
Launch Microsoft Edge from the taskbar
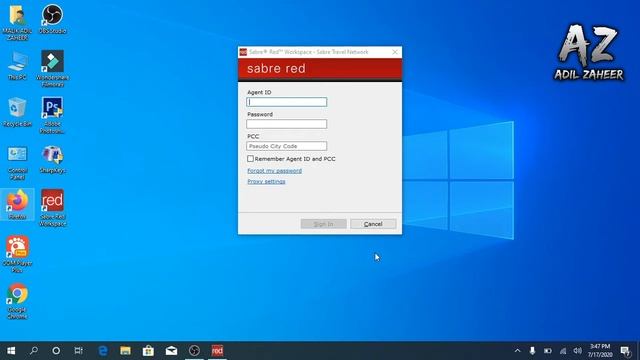coord(103,351)
